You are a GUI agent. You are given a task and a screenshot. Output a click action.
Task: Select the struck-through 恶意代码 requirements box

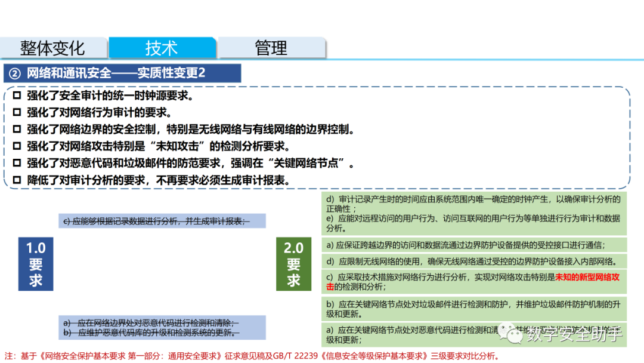[x=162, y=327]
